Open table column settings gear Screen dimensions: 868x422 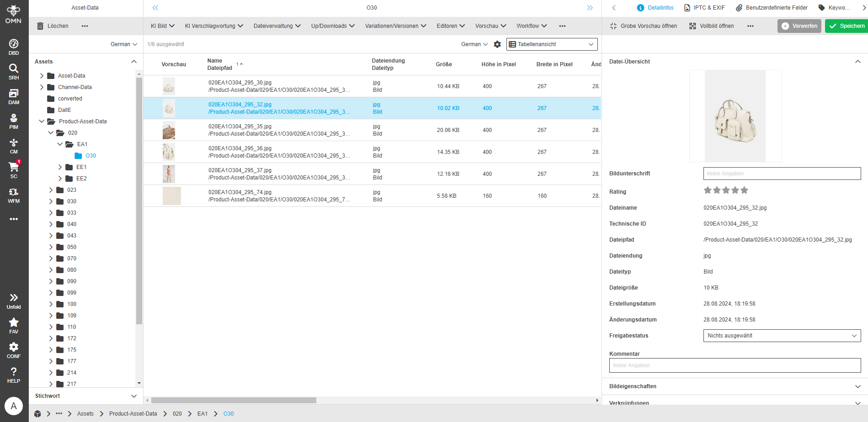click(497, 44)
